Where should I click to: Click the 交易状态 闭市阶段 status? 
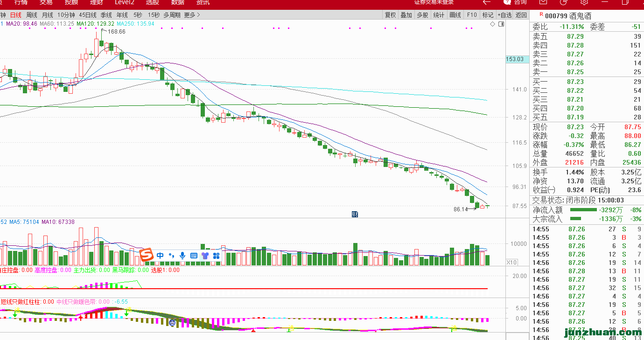(x=578, y=200)
